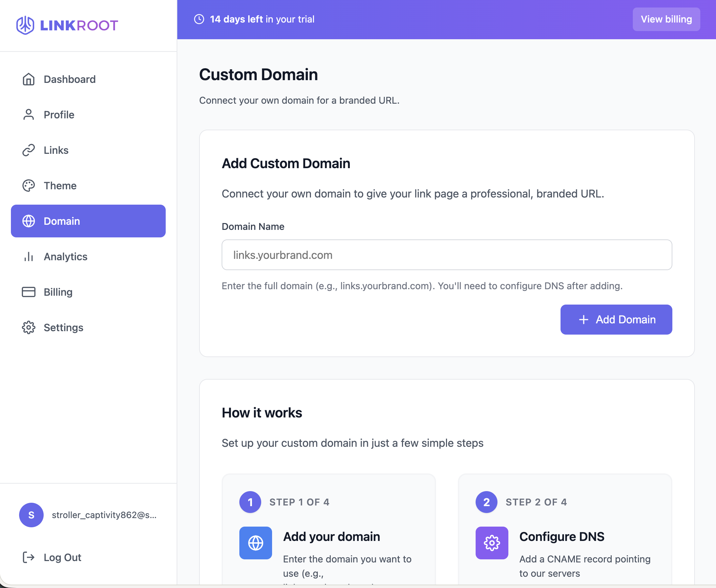The height and width of the screenshot is (588, 716).
Task: Click the step 1 number badge
Action: (250, 502)
